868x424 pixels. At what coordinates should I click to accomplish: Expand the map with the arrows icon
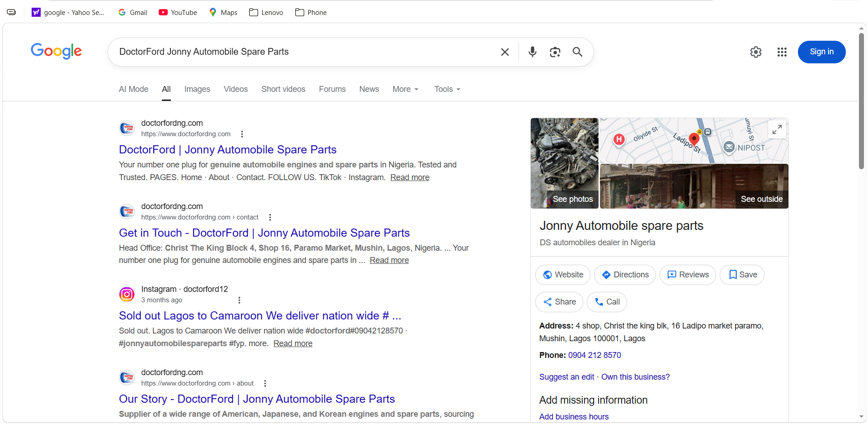click(x=777, y=129)
